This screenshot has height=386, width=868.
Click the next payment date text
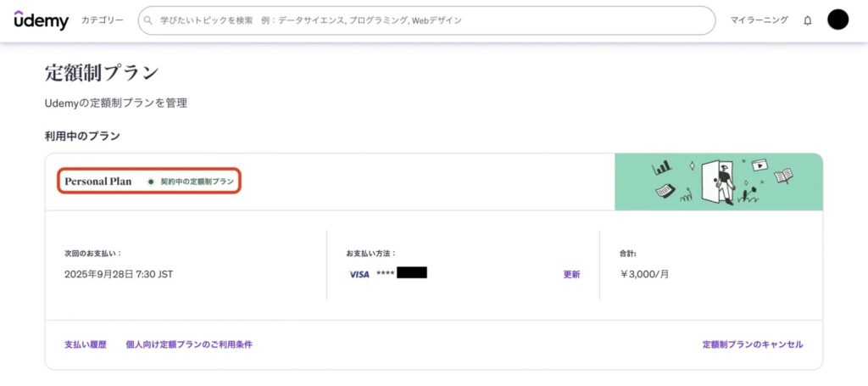point(118,275)
